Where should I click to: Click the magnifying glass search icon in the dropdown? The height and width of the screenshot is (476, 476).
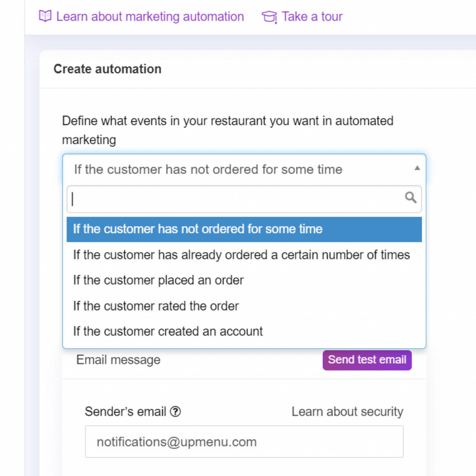tap(410, 198)
